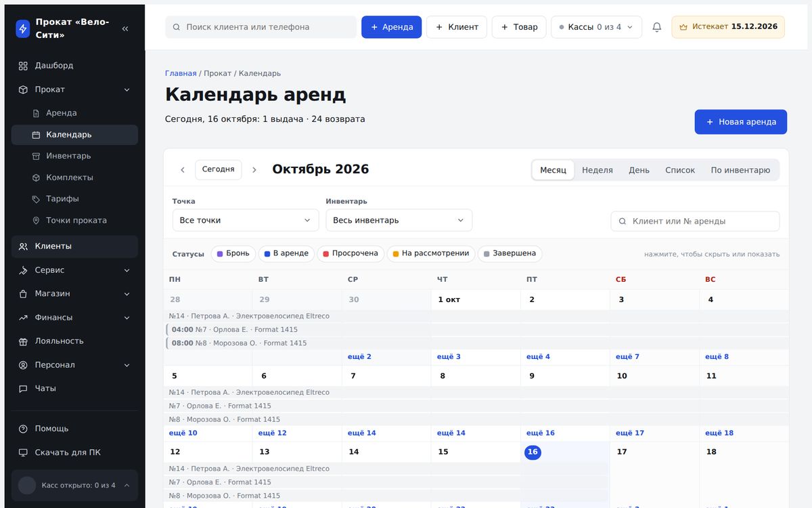Screen dimensions: 812x508
Task: Show more 'ещё 10' on Monday 5
Action: click(x=183, y=433)
